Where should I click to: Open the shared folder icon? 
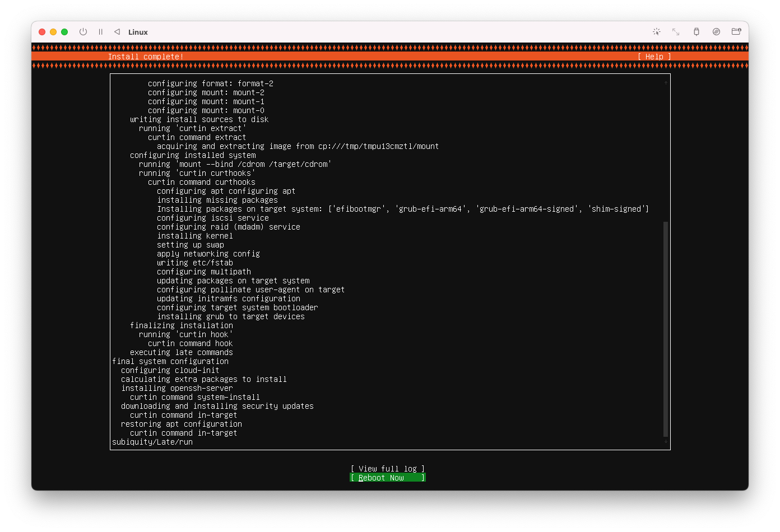tap(736, 32)
